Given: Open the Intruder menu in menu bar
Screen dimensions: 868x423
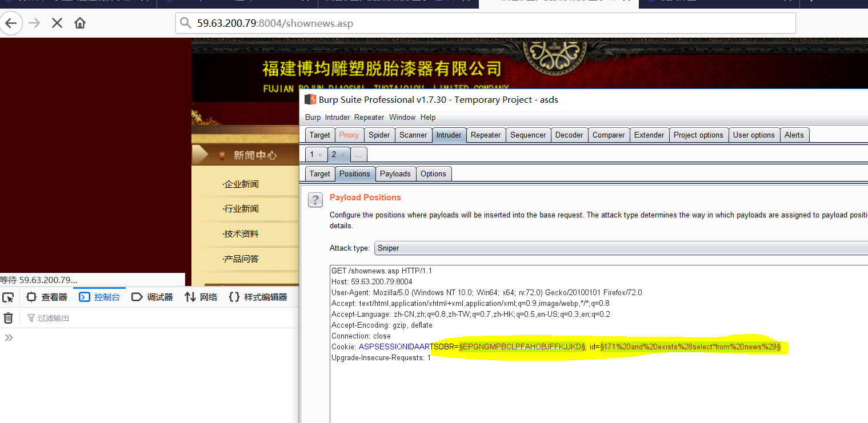Looking at the screenshot, I should tap(337, 117).
